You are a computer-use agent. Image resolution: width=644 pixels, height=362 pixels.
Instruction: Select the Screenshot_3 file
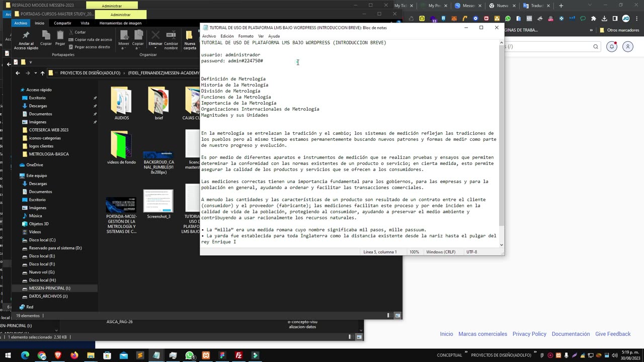[158, 204]
